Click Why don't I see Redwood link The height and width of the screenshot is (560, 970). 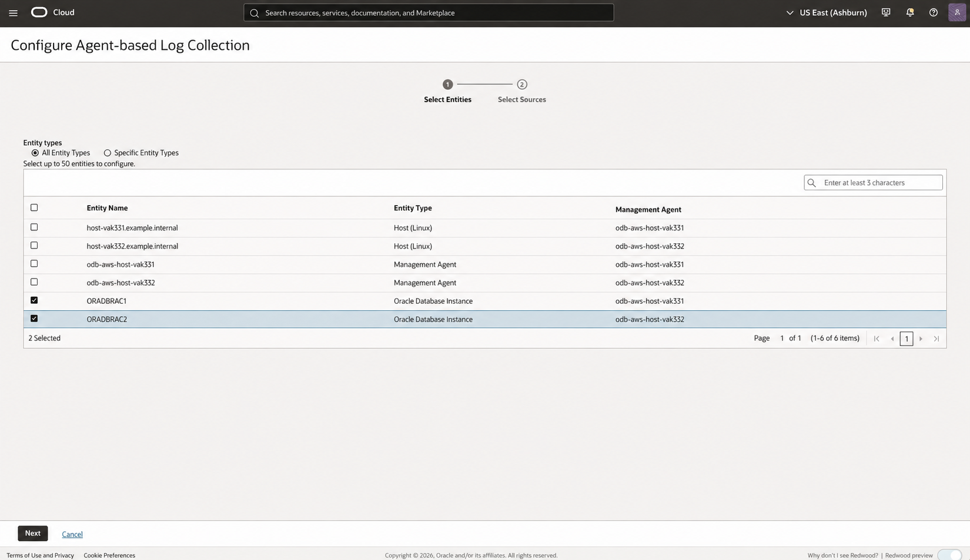tap(842, 555)
